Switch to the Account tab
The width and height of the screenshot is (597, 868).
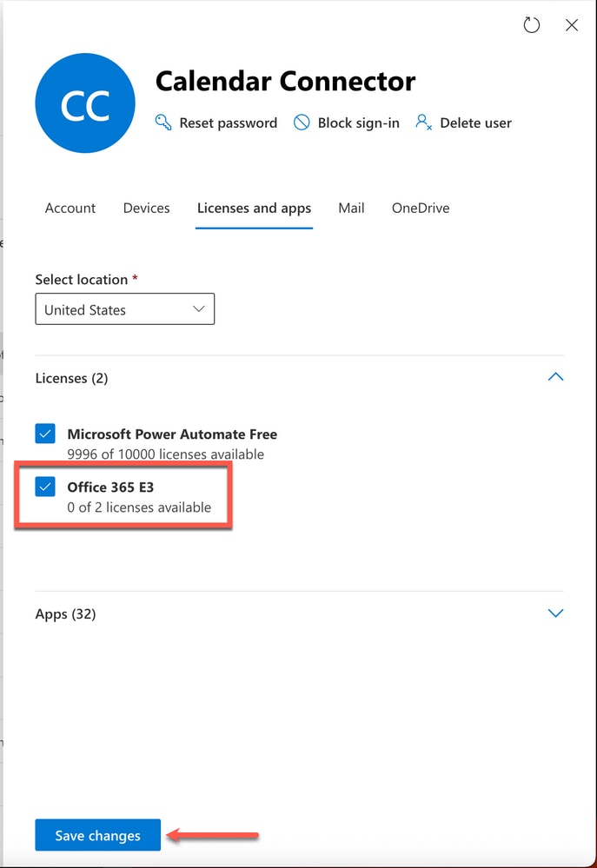click(70, 209)
